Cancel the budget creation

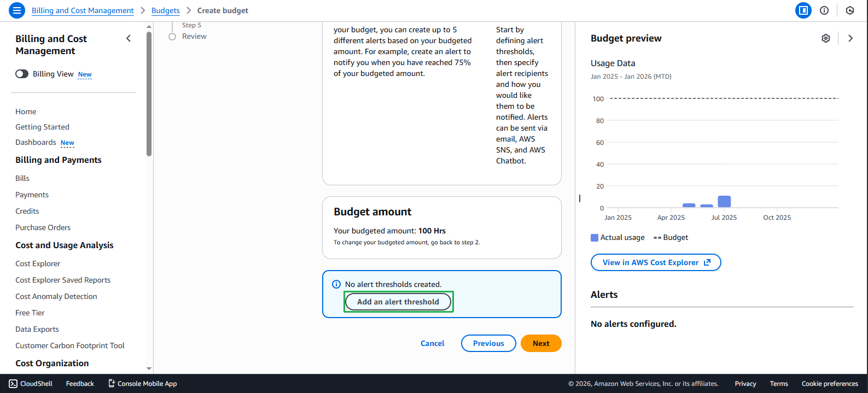[x=433, y=343]
